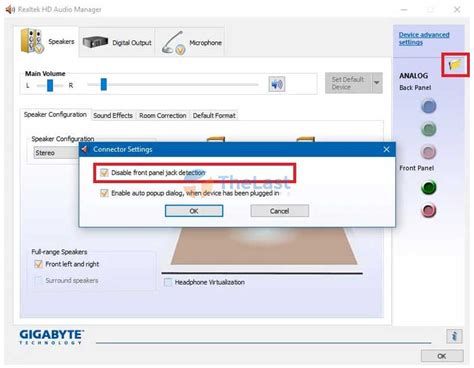This screenshot has height=368, width=474.
Task: Cancel the Connector Settings dialog
Action: [x=280, y=211]
